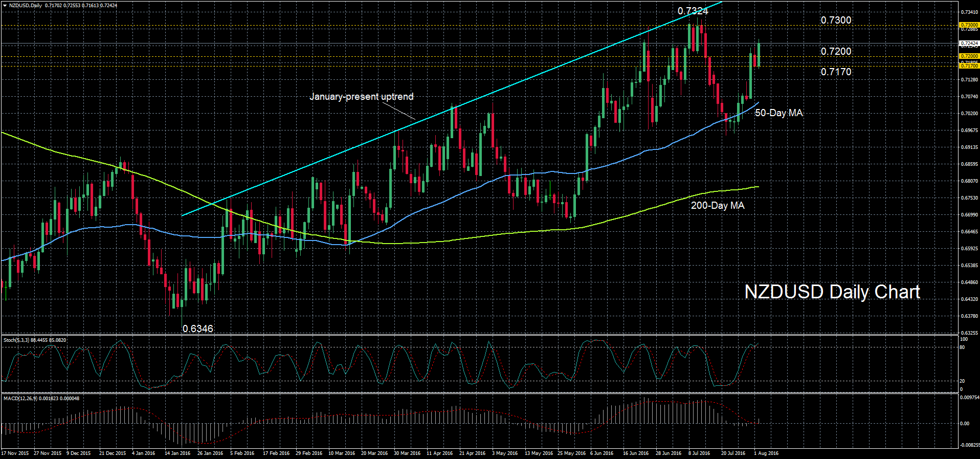
Task: Select the 'NZDUSD Daily Chart' title text
Action: point(832,292)
